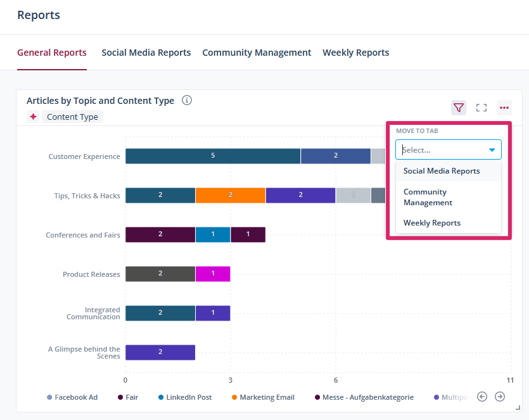This screenshot has width=529, height=420.
Task: Open the Move to Tab dropdown arrow
Action: click(492, 150)
